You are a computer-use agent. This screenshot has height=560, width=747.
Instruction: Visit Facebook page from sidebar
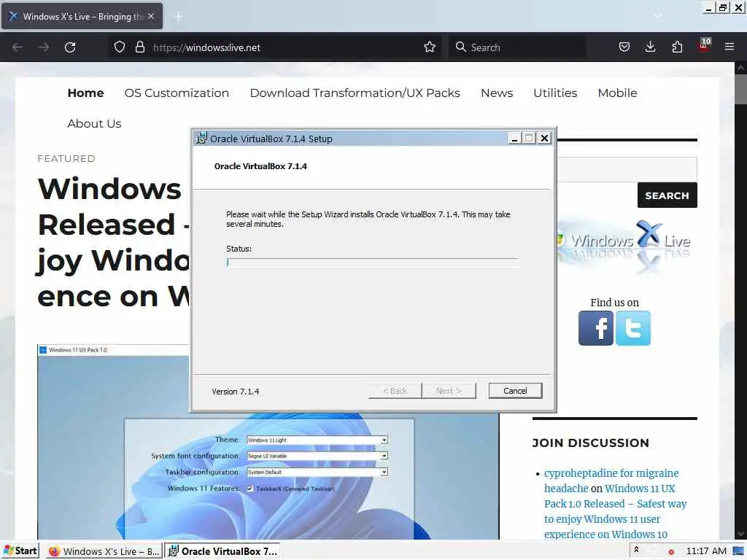point(596,328)
